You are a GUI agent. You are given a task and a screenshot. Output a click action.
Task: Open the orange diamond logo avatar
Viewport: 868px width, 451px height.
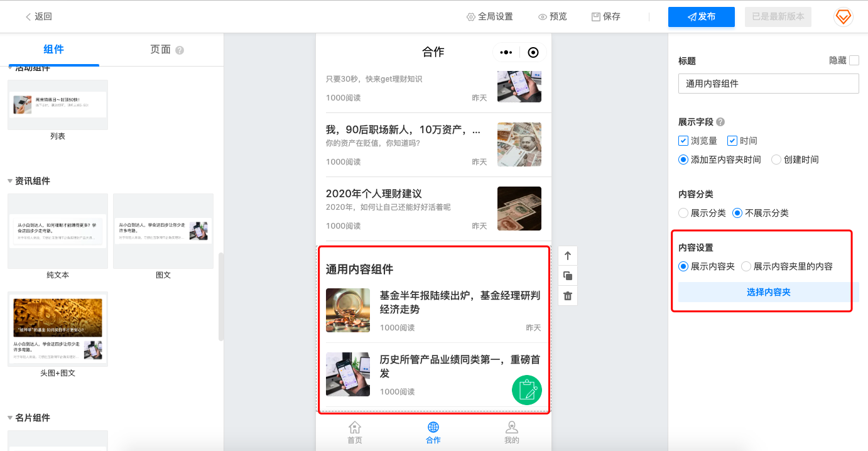click(x=844, y=17)
